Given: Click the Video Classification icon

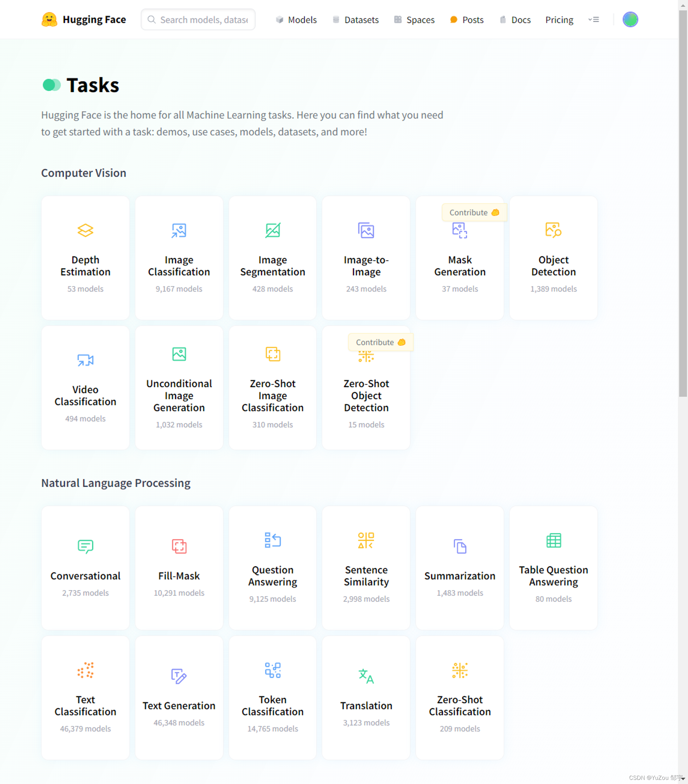Looking at the screenshot, I should tap(85, 360).
